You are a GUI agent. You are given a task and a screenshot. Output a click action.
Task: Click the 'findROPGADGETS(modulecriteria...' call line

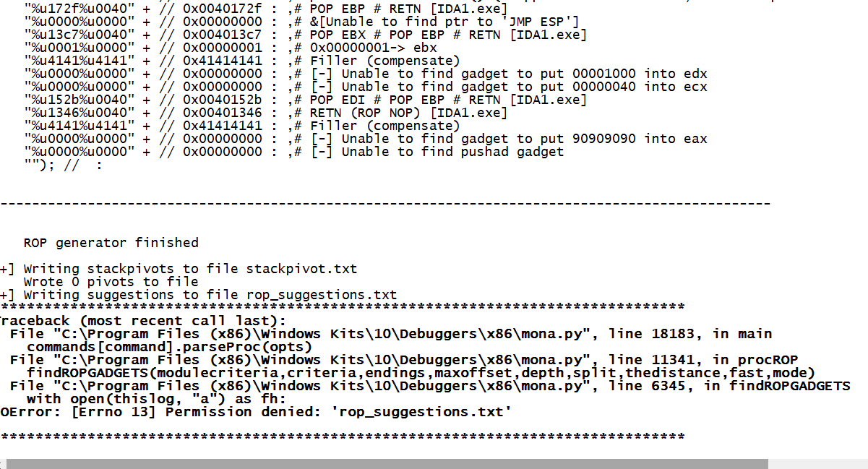tap(421, 373)
